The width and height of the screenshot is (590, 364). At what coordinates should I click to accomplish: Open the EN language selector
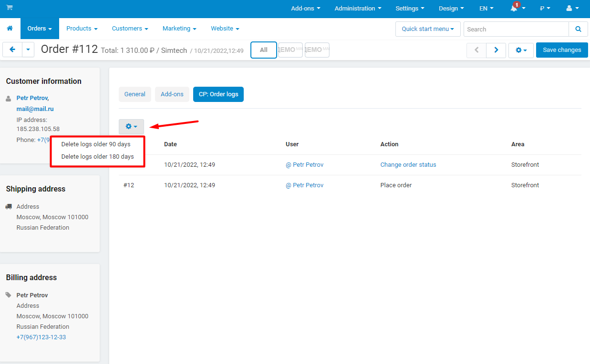point(486,8)
